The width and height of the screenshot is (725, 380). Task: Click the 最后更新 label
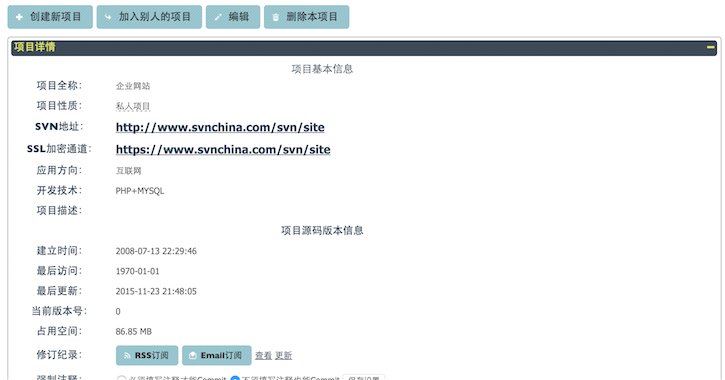click(59, 291)
